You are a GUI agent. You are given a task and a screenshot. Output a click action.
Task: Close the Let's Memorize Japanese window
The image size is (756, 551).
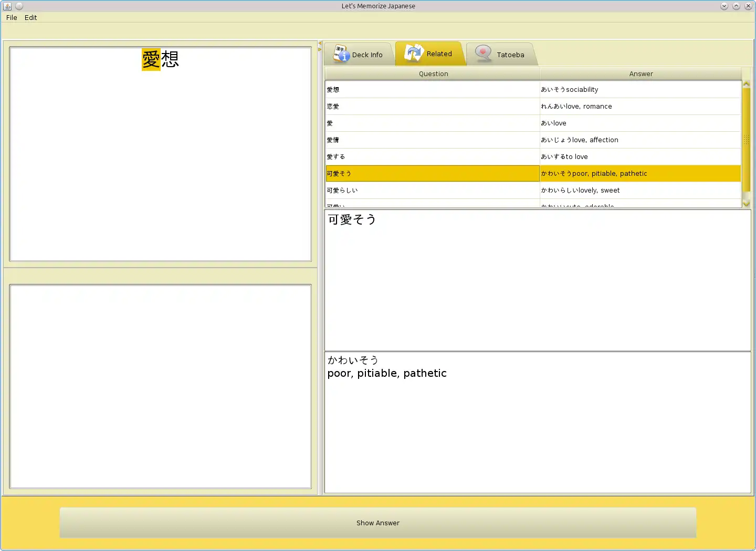click(748, 6)
